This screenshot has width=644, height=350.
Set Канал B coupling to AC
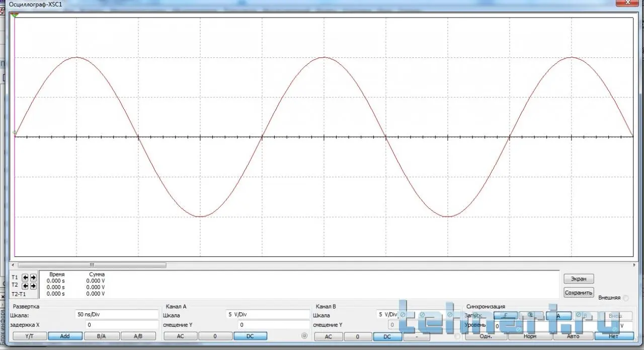[329, 336]
